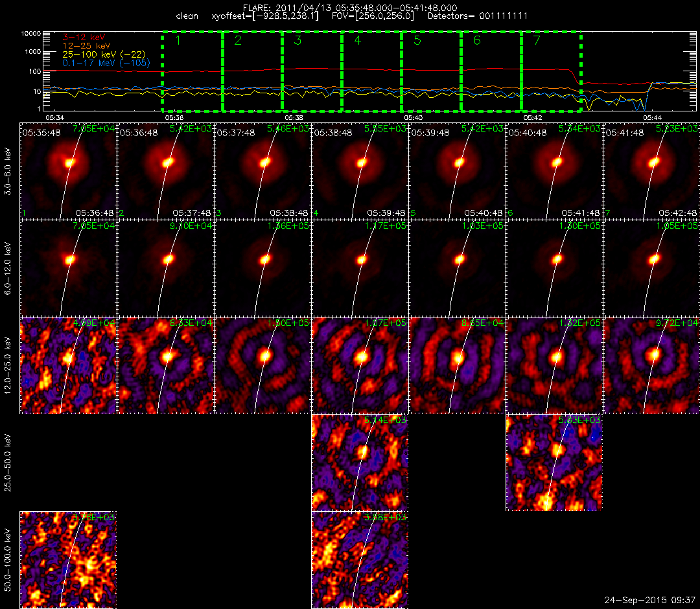Click the '05:34' time axis label

[55, 118]
